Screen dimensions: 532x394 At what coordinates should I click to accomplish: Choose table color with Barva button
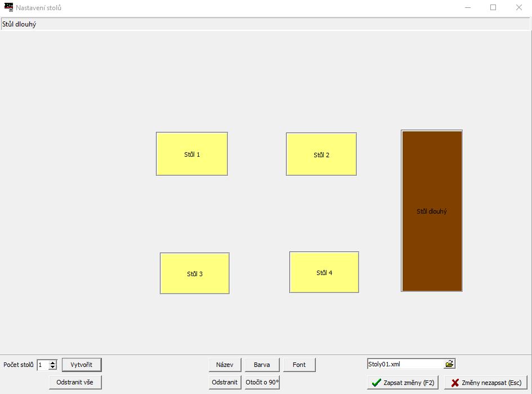[262, 365]
